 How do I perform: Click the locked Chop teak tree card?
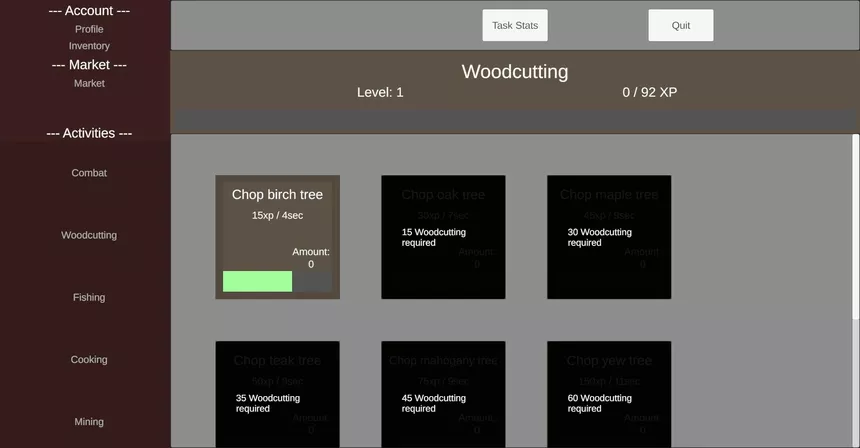coord(278,394)
